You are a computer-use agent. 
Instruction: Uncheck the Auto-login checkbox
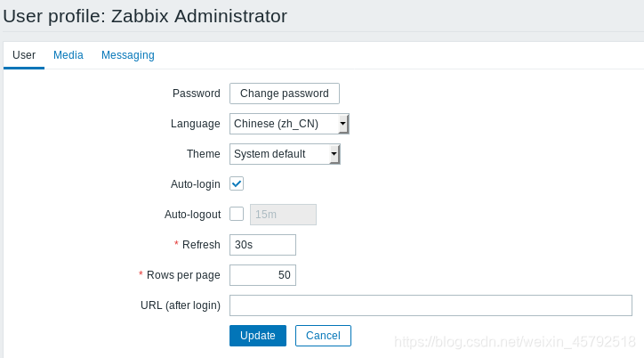tap(237, 183)
